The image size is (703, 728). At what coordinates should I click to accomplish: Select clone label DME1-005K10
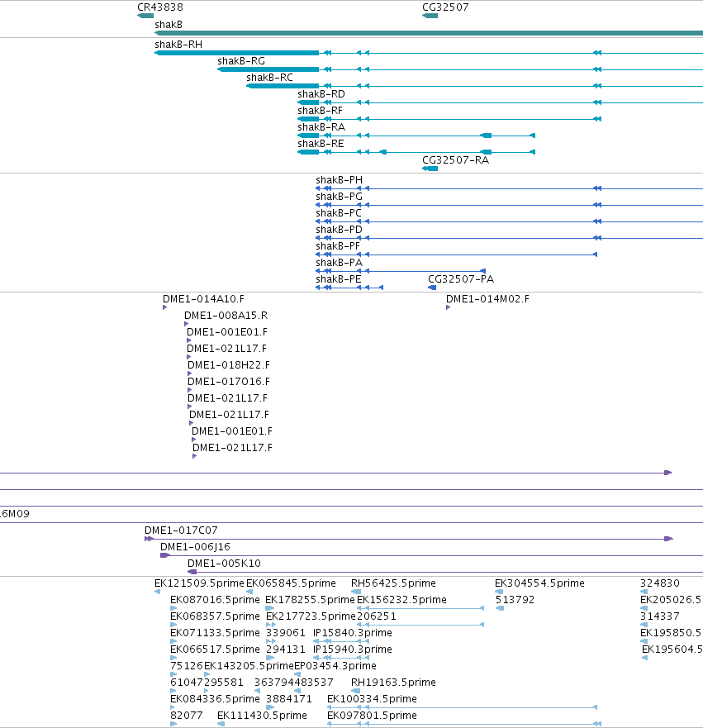pos(224,564)
